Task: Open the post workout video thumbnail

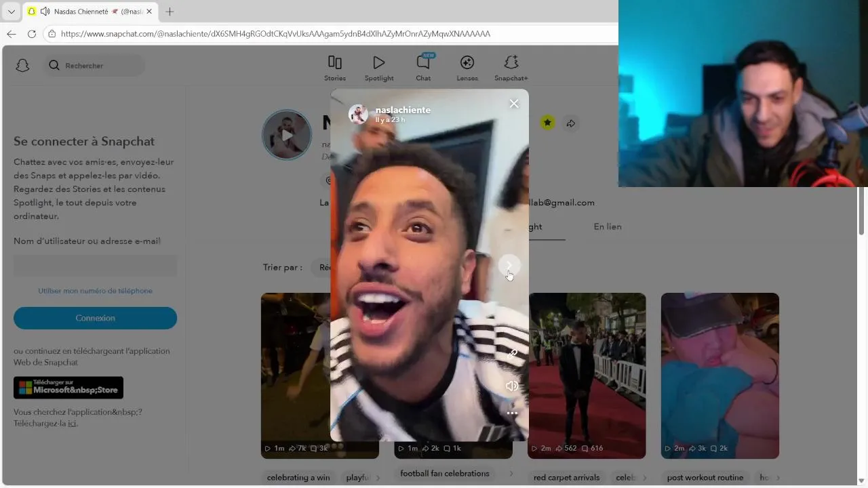Action: tap(720, 375)
